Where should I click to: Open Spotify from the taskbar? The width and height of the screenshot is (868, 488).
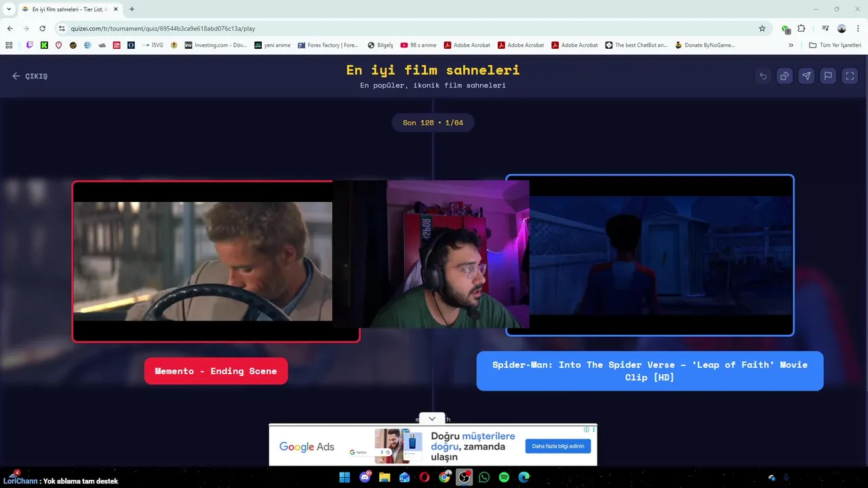click(x=504, y=477)
